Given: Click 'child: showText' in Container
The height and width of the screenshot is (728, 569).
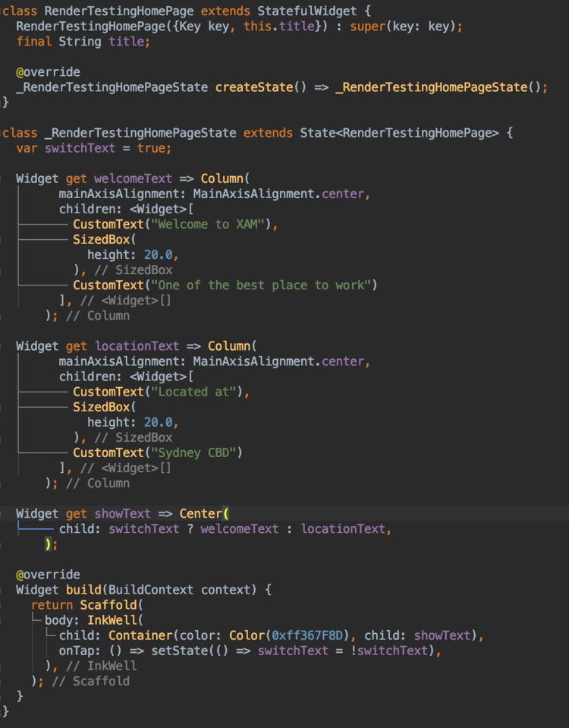Looking at the screenshot, I should (x=417, y=635).
